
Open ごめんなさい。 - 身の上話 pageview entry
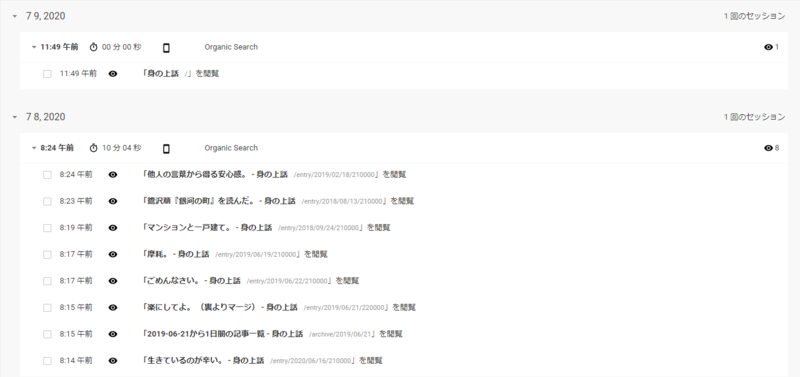tap(251, 281)
